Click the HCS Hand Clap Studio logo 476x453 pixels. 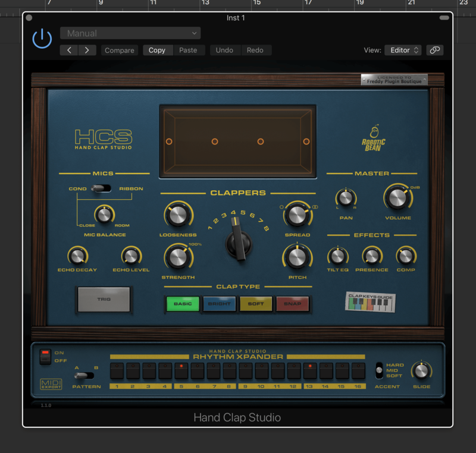(x=104, y=140)
